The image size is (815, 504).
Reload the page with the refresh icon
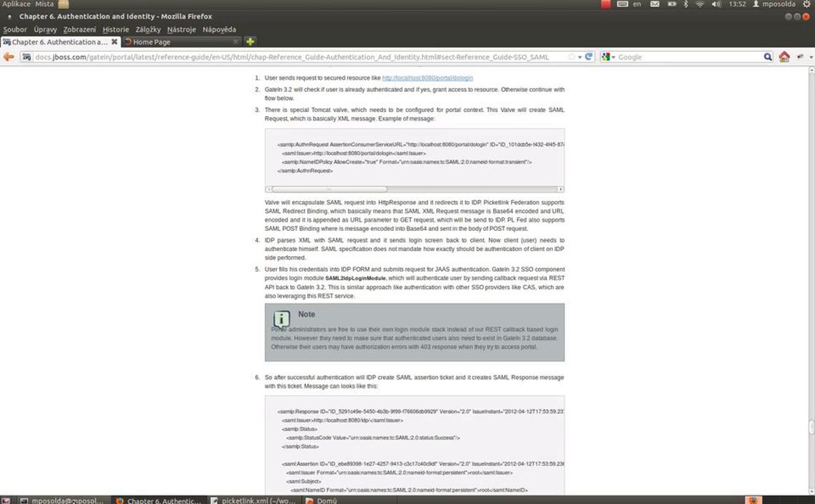click(x=588, y=57)
